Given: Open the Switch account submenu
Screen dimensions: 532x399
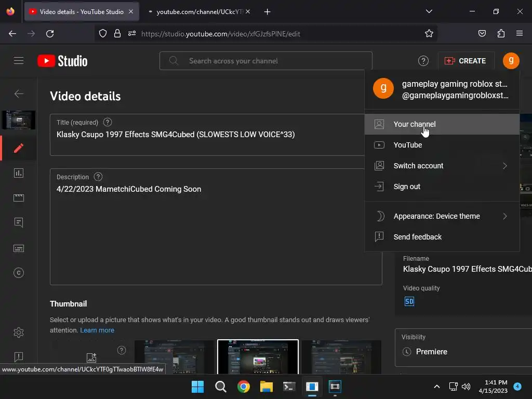Looking at the screenshot, I should (442, 166).
